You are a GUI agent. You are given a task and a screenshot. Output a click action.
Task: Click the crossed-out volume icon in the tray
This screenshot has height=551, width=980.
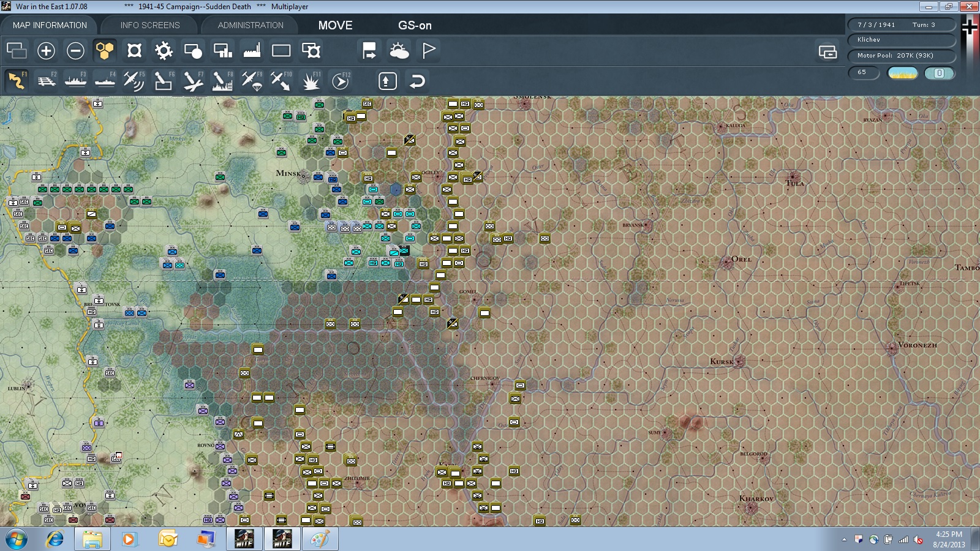918,539
